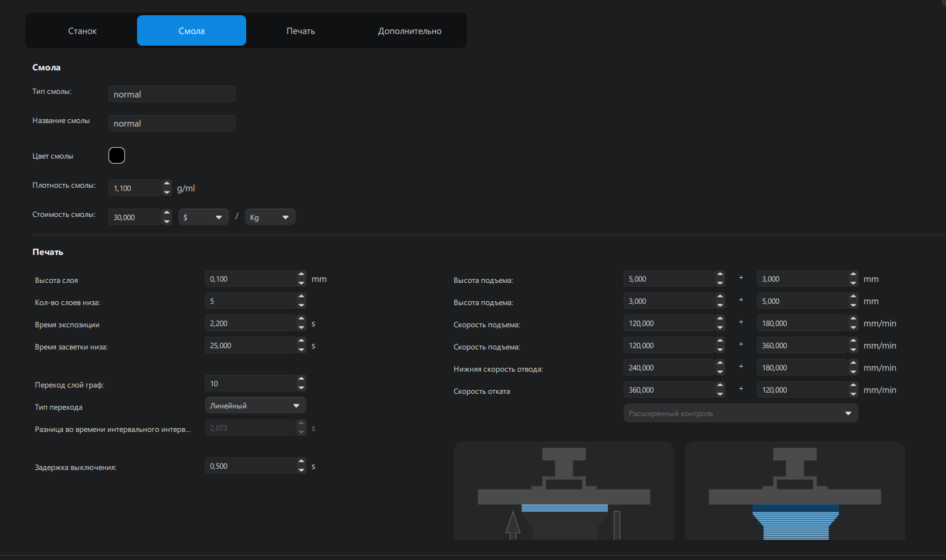
Task: Increase Плотность смолы with up arrow
Action: [167, 185]
